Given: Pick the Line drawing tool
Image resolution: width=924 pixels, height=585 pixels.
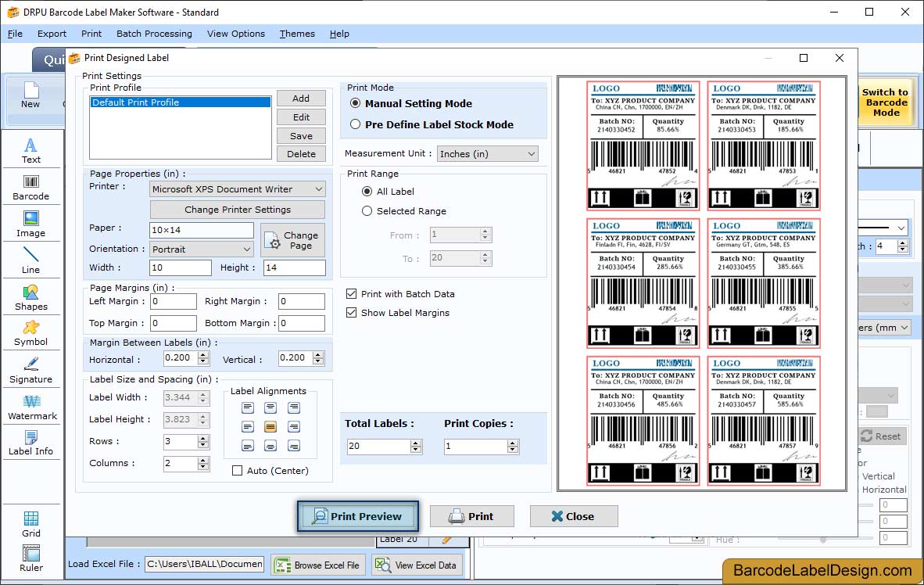Looking at the screenshot, I should click(x=30, y=260).
